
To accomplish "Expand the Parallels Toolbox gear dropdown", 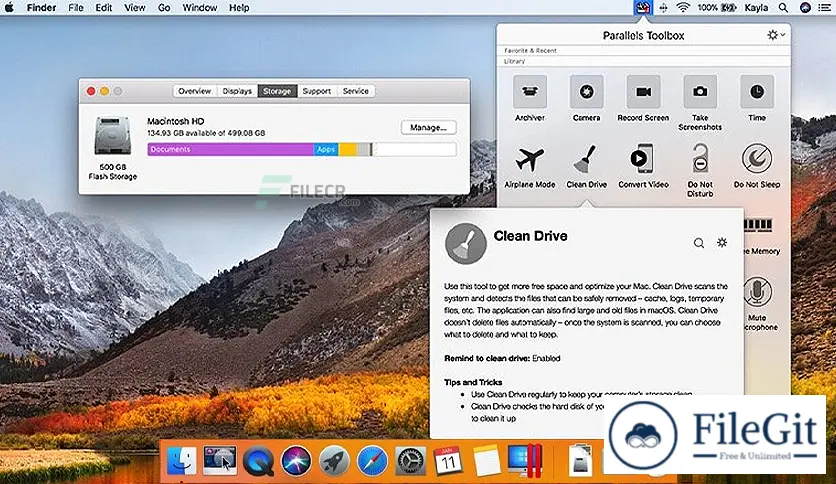I will pyautogui.click(x=775, y=35).
